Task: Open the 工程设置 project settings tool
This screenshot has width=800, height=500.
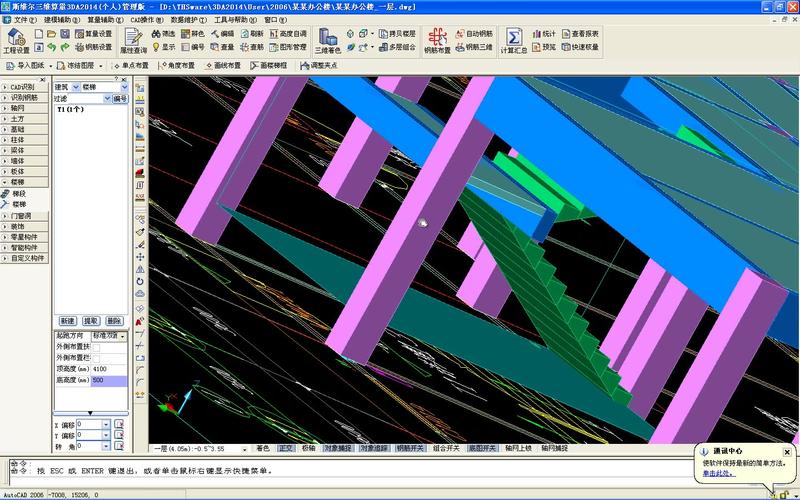Action: pyautogui.click(x=17, y=41)
